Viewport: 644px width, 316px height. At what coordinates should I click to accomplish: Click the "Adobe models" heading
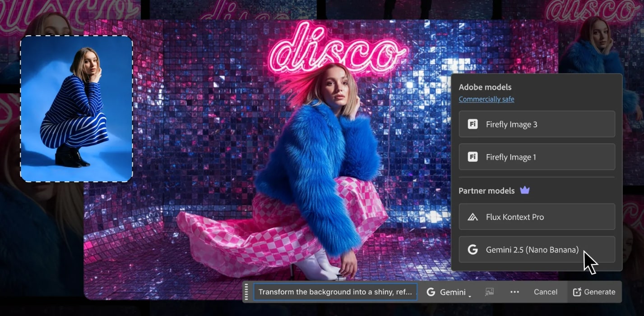[x=485, y=87]
